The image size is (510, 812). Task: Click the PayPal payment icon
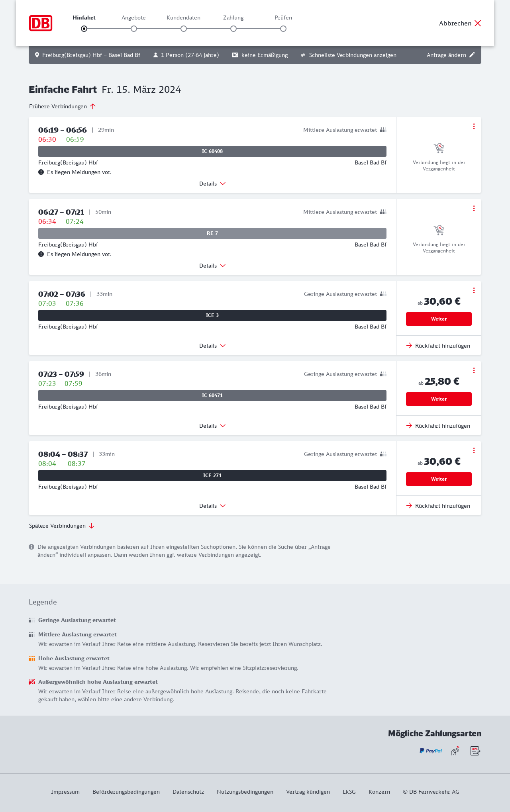pos(431,751)
